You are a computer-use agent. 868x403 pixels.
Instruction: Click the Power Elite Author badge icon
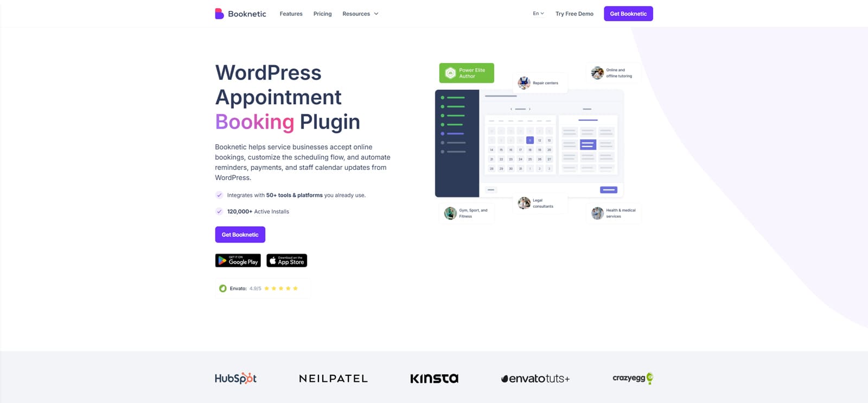point(450,73)
